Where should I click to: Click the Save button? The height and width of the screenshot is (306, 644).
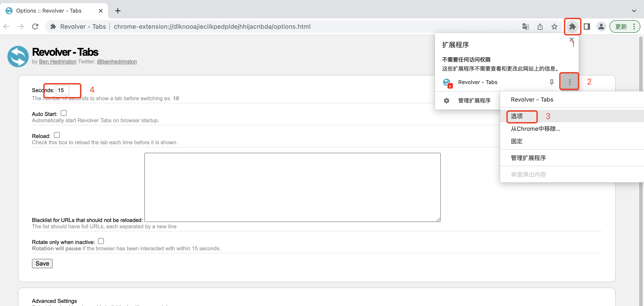click(x=42, y=264)
